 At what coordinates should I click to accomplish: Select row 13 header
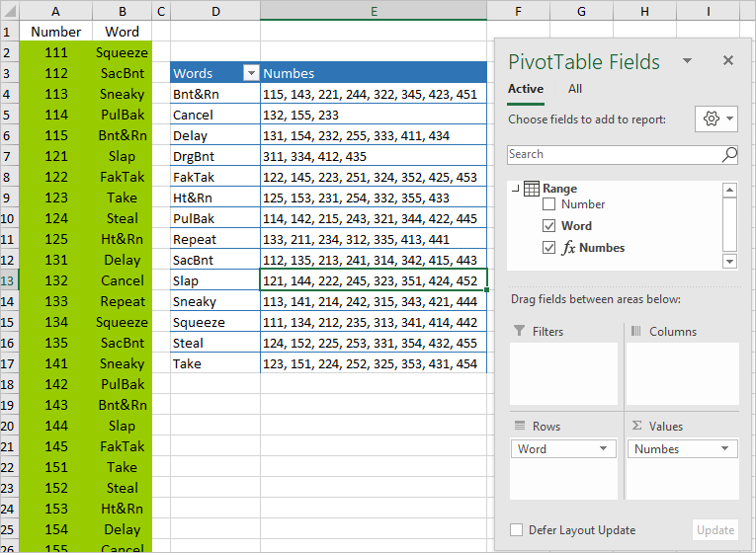click(x=9, y=280)
